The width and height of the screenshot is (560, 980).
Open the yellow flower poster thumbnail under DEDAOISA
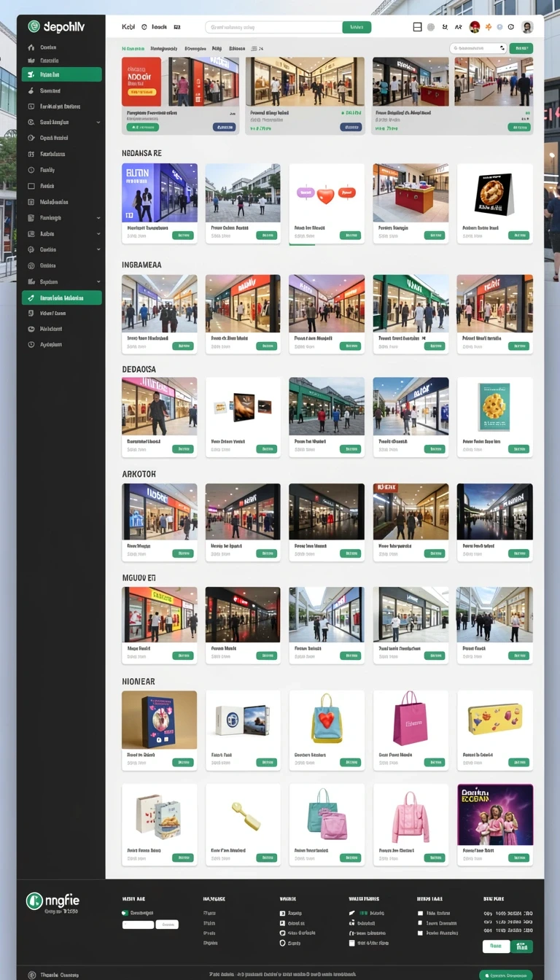pyautogui.click(x=495, y=406)
